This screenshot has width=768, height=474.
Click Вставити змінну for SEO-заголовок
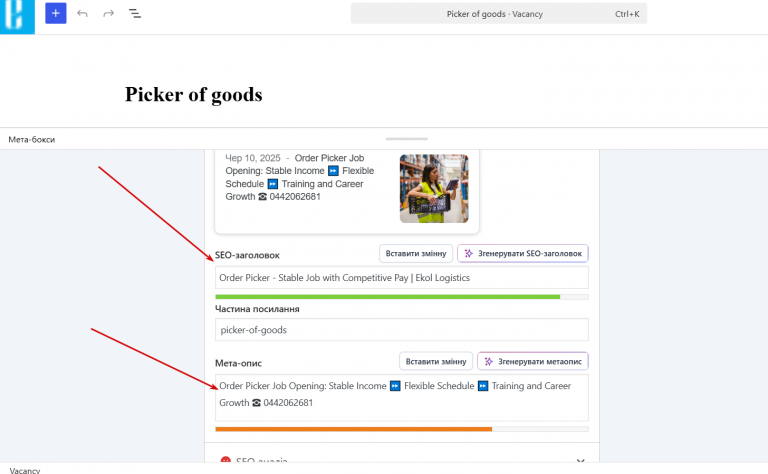click(416, 253)
